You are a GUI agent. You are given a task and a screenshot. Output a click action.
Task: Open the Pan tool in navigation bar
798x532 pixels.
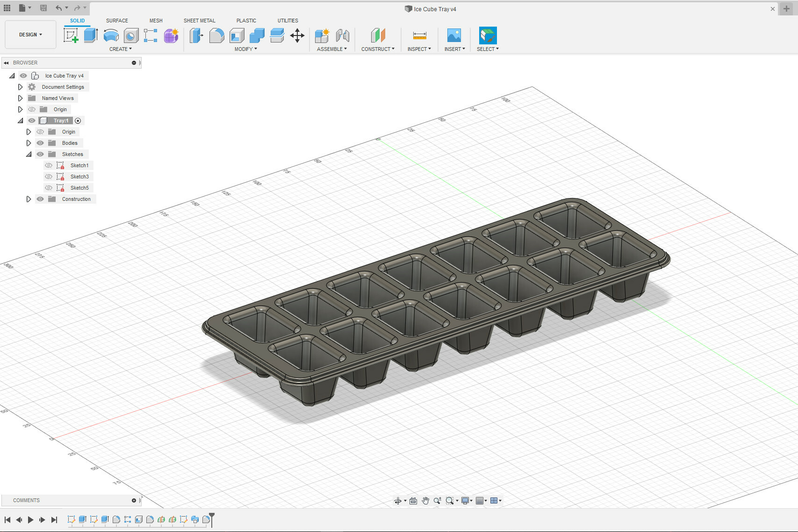click(425, 501)
